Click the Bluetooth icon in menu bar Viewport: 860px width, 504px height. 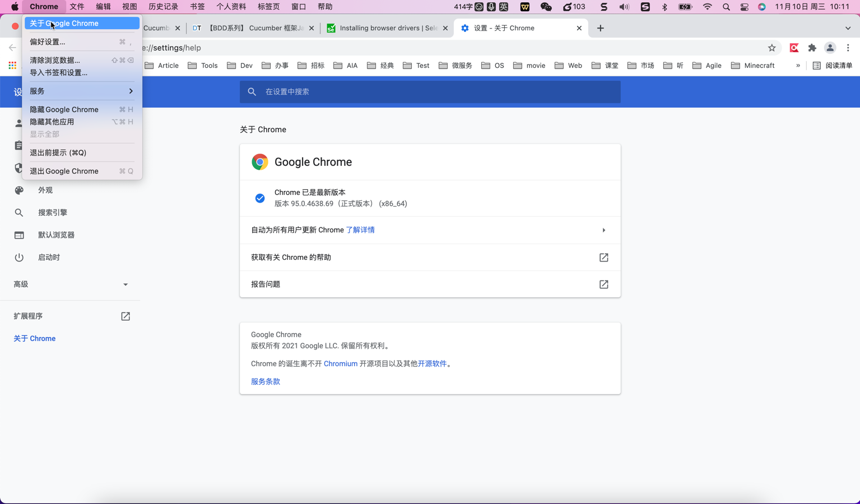pyautogui.click(x=664, y=7)
